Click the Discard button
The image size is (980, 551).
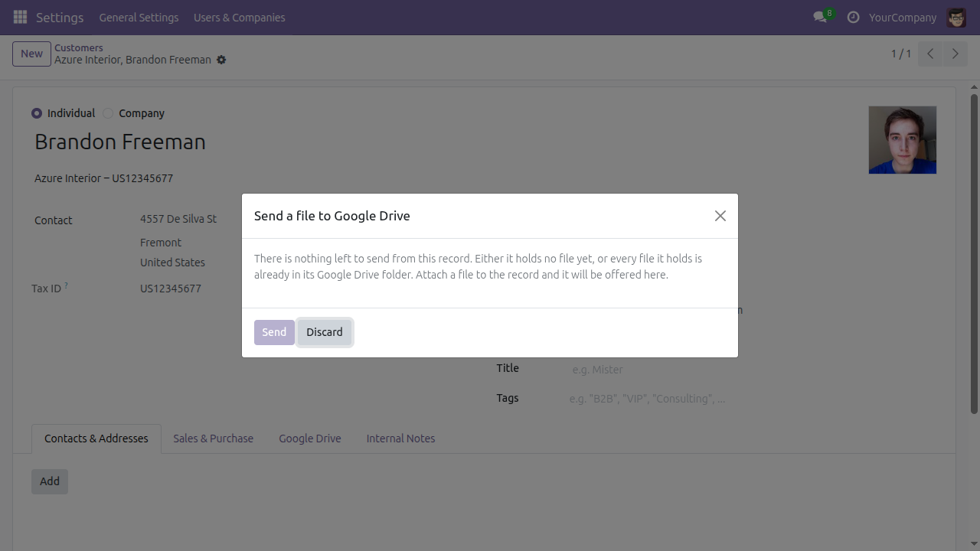[x=325, y=332]
